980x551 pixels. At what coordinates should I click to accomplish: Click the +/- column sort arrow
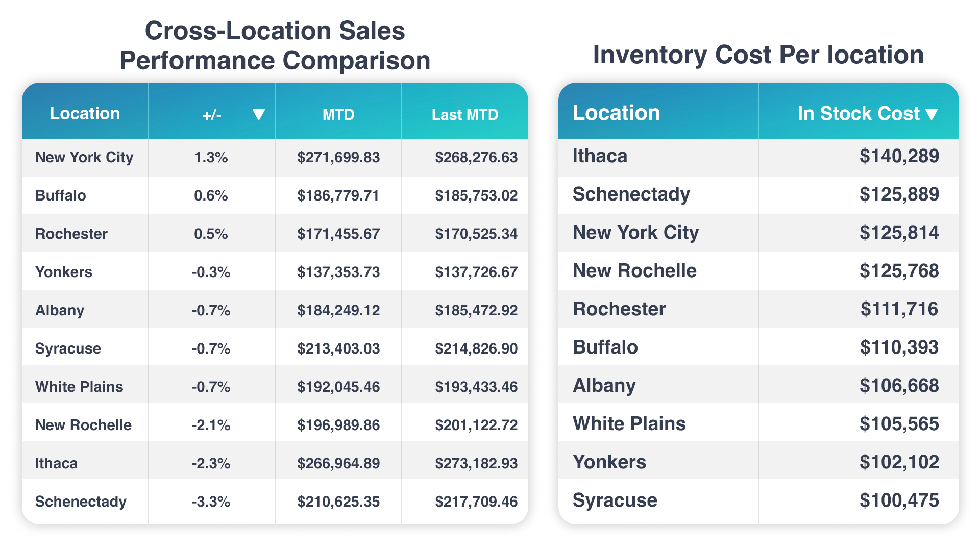(x=259, y=114)
